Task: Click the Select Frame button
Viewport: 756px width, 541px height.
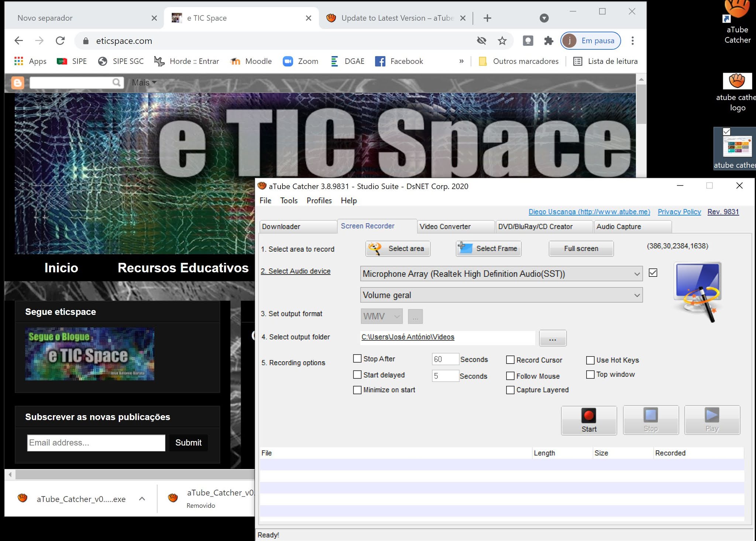Action: pyautogui.click(x=488, y=249)
